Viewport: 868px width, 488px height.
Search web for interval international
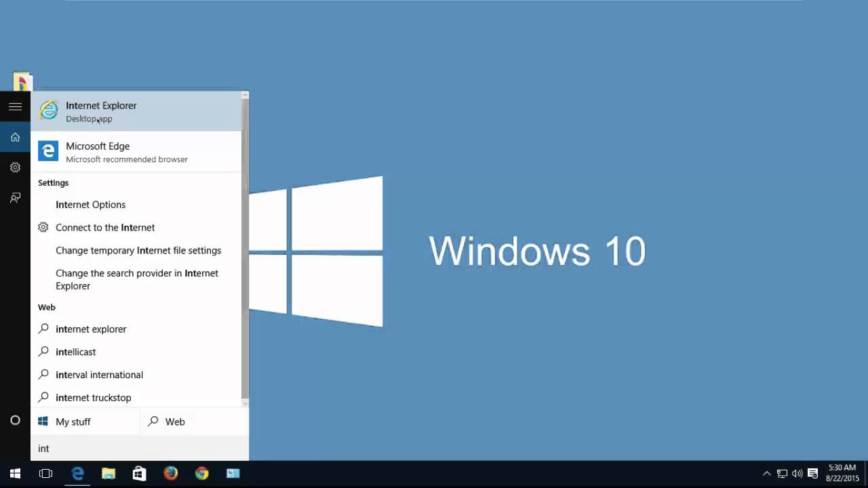[x=136, y=375]
